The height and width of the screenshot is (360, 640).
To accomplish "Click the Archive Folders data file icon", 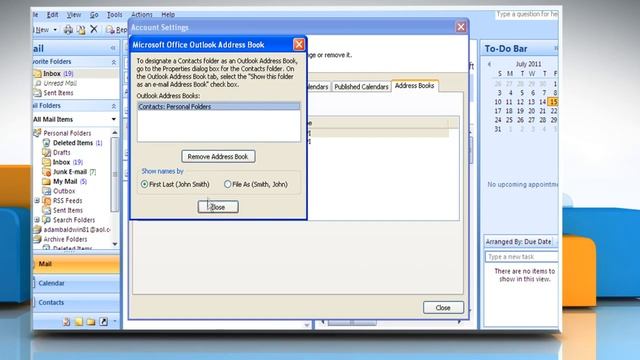I will 38,239.
